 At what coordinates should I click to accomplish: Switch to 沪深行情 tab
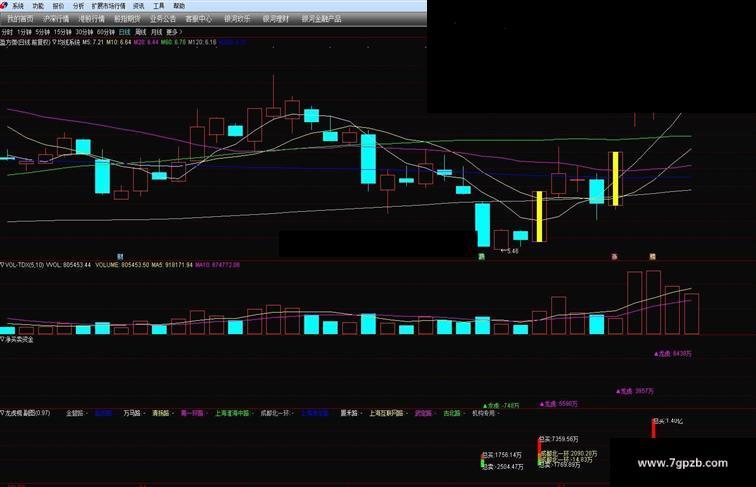click(56, 19)
